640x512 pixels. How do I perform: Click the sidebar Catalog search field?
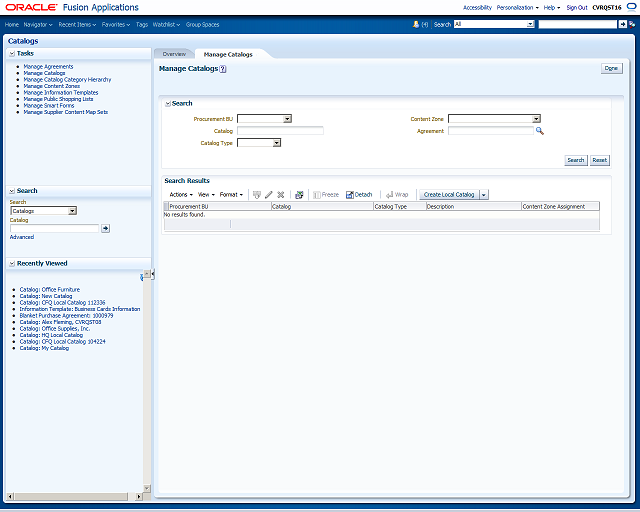click(55, 228)
